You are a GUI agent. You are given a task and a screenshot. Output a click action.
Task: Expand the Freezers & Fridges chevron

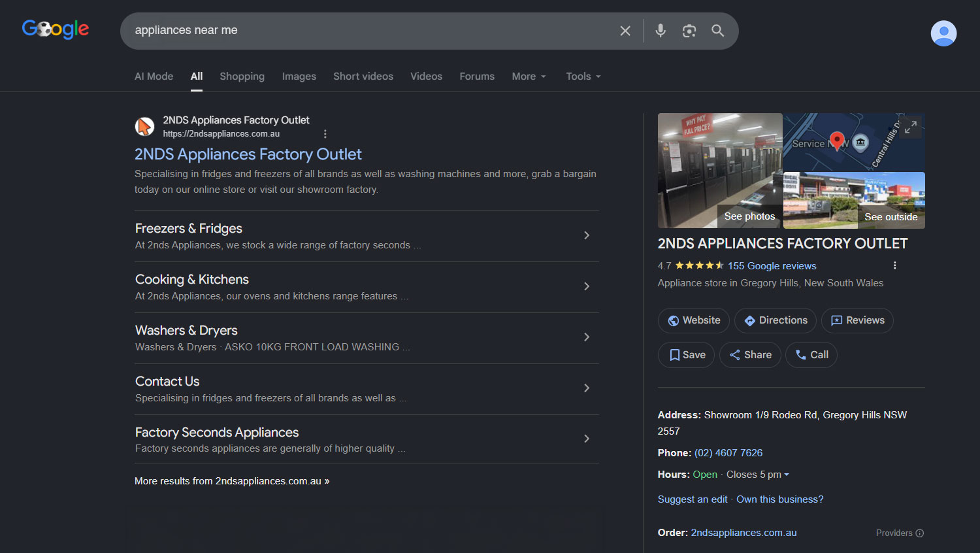[x=587, y=235]
